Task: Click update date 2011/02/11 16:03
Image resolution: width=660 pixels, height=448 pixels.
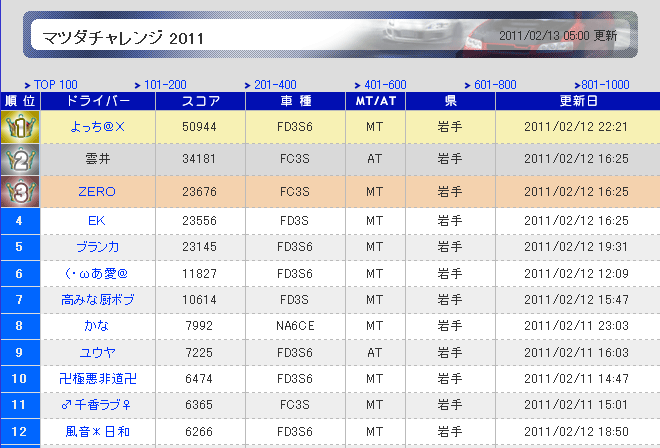Action: (576, 352)
